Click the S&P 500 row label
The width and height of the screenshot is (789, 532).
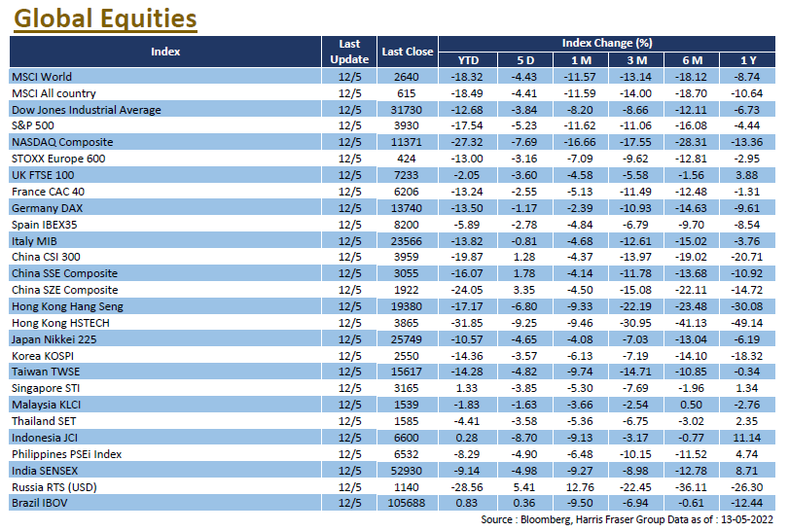tap(33, 125)
